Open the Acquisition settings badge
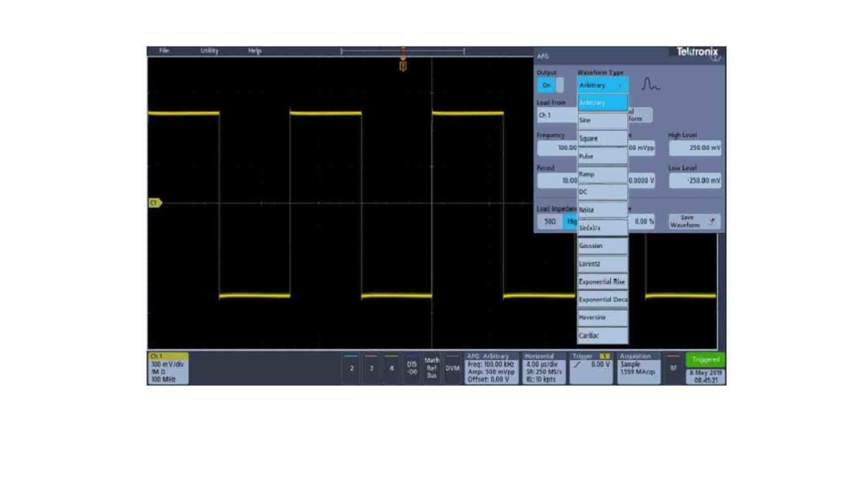Screen dimensions: 868x488 click(x=639, y=368)
